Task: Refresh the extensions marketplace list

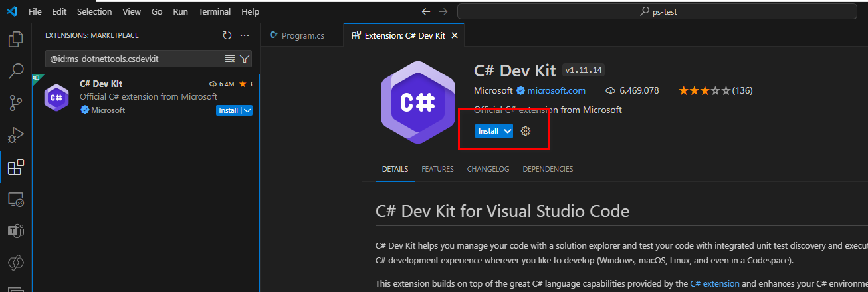Action: click(227, 35)
